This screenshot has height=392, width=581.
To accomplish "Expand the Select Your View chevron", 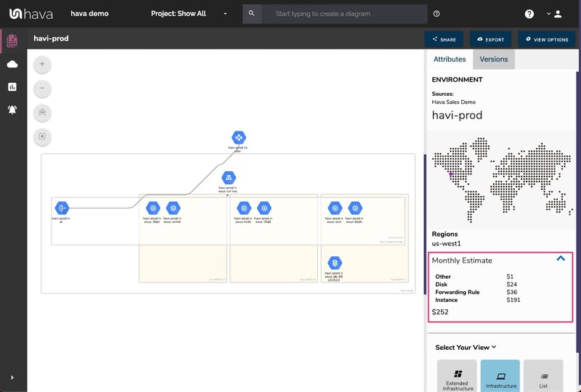I will pos(494,347).
